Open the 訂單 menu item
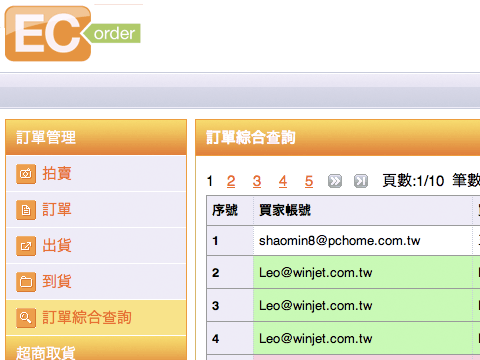This screenshot has height=360, width=480. tap(96, 210)
